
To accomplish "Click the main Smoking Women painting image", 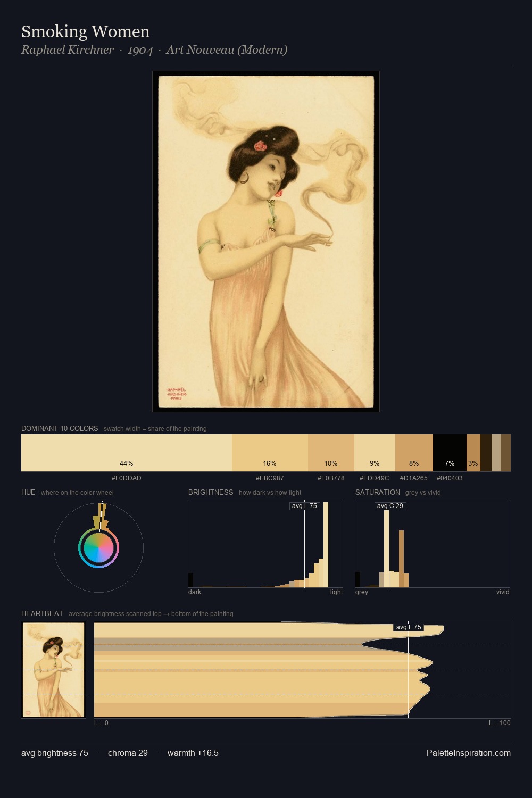I will [266, 242].
